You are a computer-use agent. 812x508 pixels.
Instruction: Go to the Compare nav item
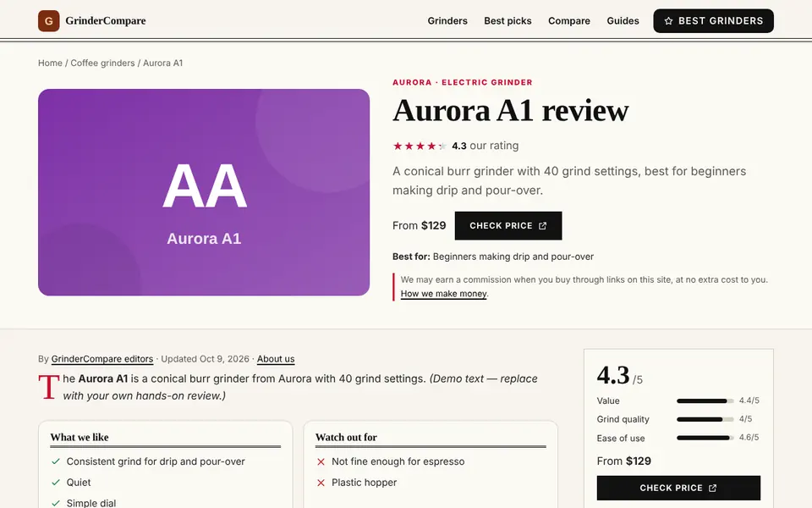569,20
